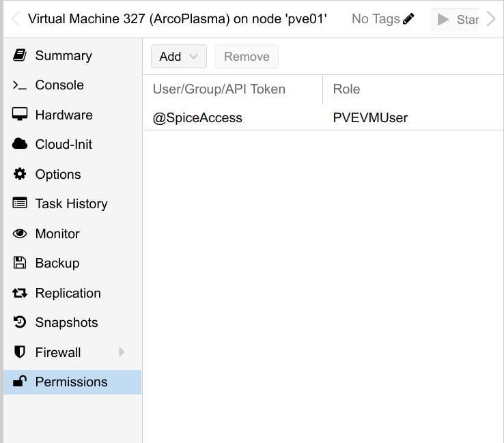Sort by the Role column header

coord(412,89)
